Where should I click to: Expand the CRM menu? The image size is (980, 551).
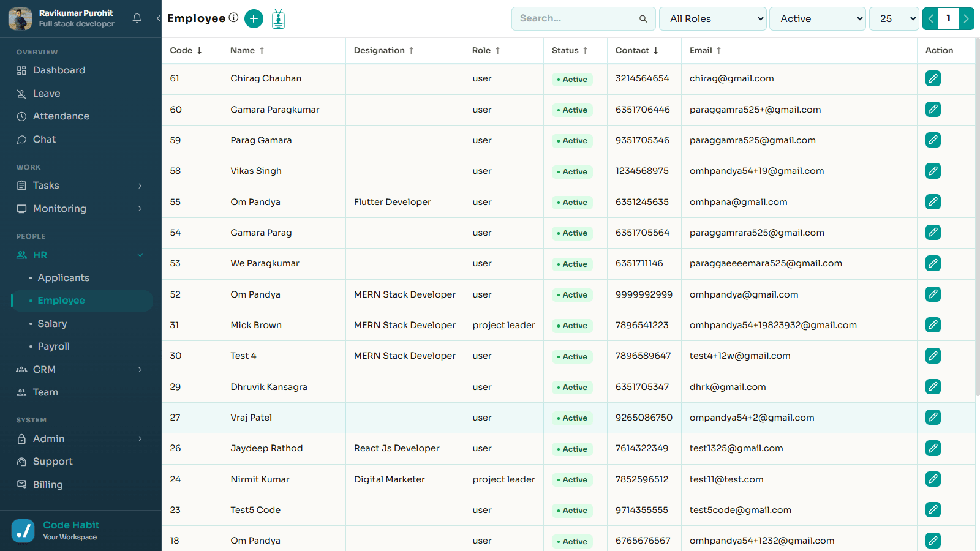(x=81, y=370)
